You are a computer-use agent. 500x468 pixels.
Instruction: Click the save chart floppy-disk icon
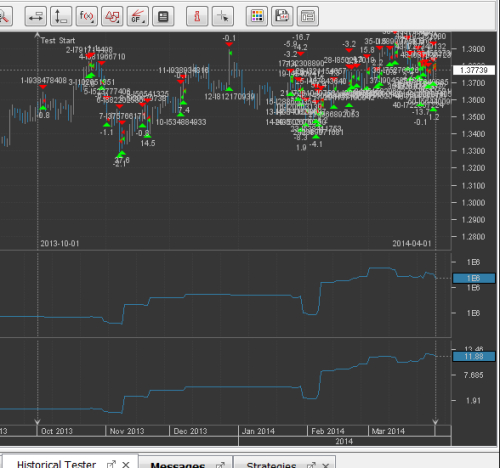point(282,16)
